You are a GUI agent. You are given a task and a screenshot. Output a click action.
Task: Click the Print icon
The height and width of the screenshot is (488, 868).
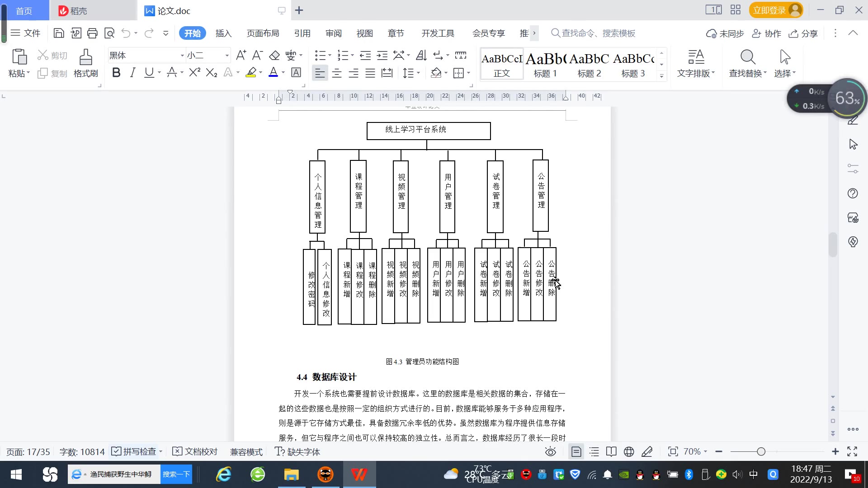(x=92, y=33)
